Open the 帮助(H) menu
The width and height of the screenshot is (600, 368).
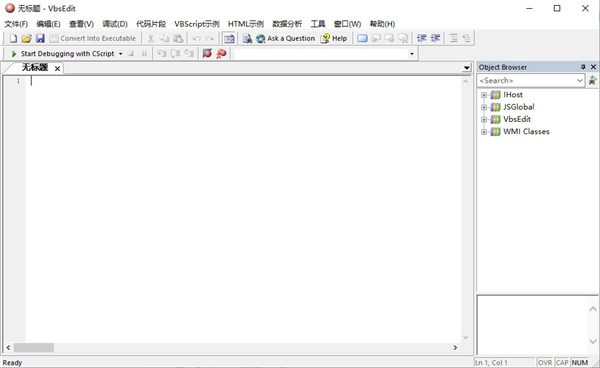tap(382, 24)
